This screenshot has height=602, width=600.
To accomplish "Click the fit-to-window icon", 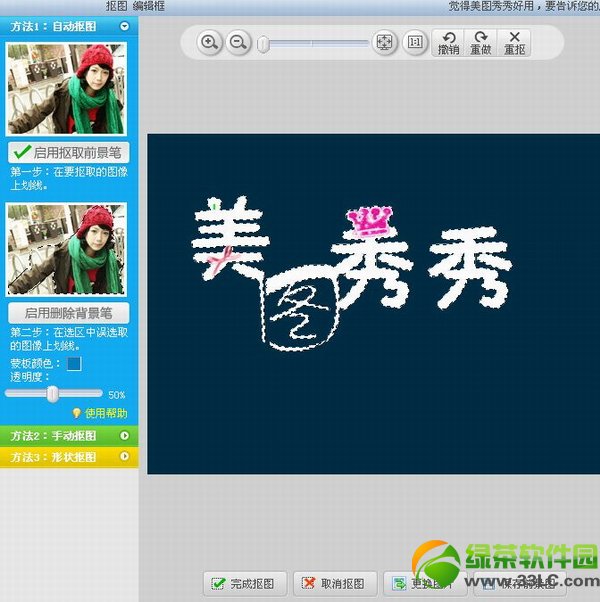I will click(384, 42).
